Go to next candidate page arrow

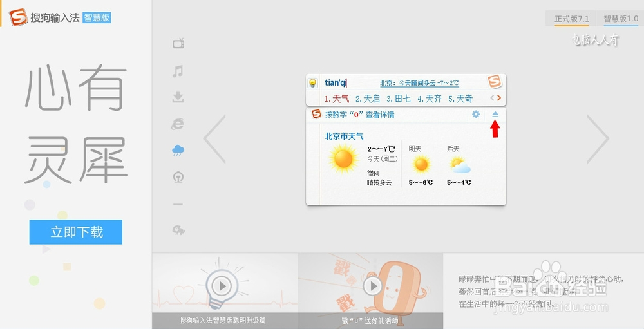pyautogui.click(x=499, y=98)
